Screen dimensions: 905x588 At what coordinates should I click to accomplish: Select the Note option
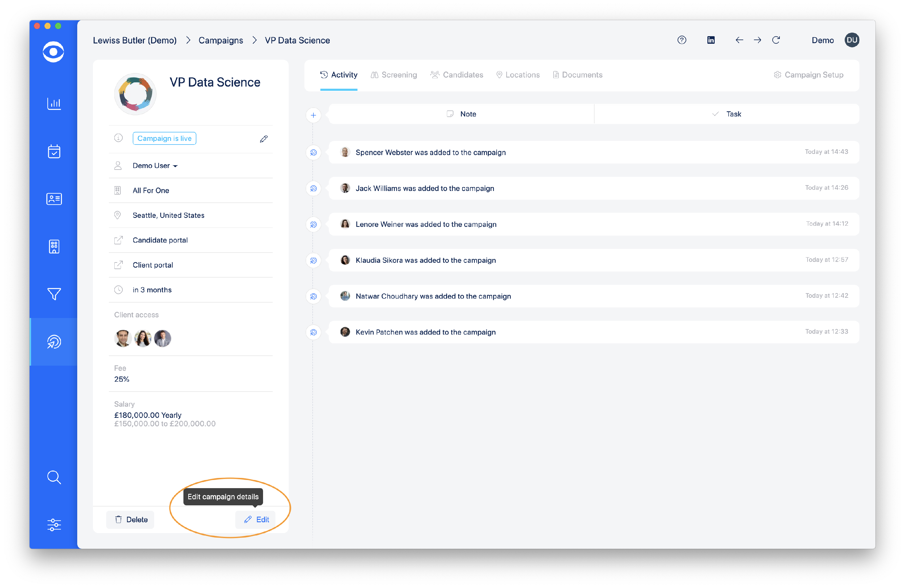[x=461, y=114]
